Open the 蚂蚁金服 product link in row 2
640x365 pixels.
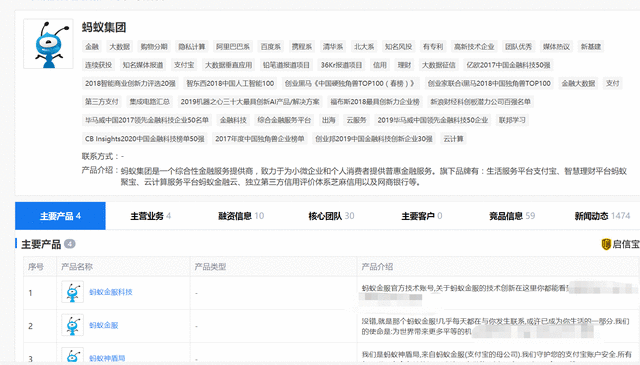point(104,325)
